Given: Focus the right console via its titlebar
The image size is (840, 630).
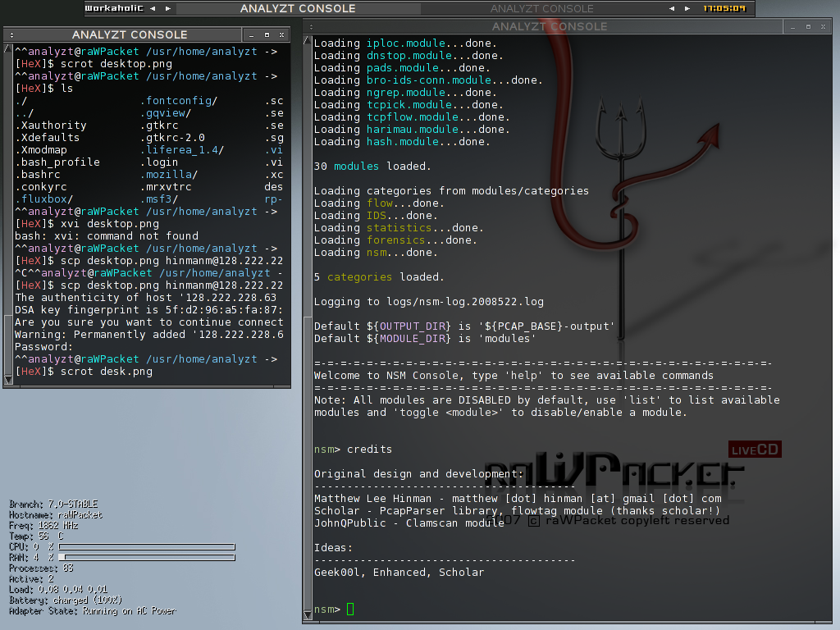Looking at the screenshot, I should tap(550, 27).
